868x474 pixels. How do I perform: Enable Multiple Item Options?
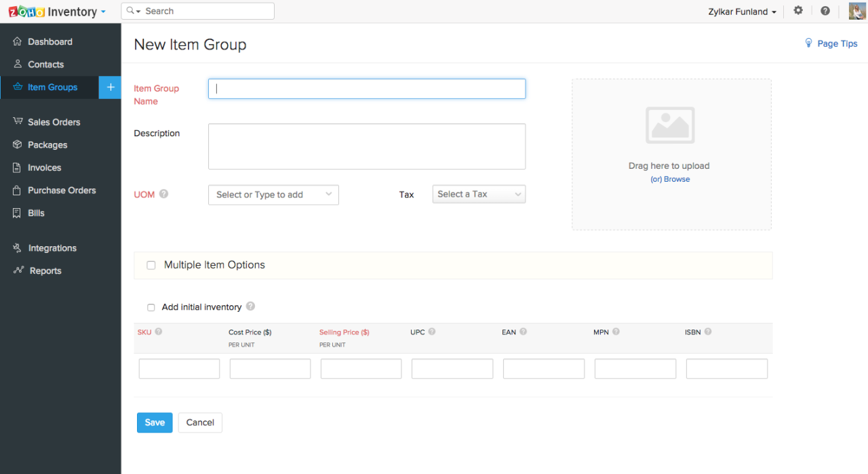[151, 264]
